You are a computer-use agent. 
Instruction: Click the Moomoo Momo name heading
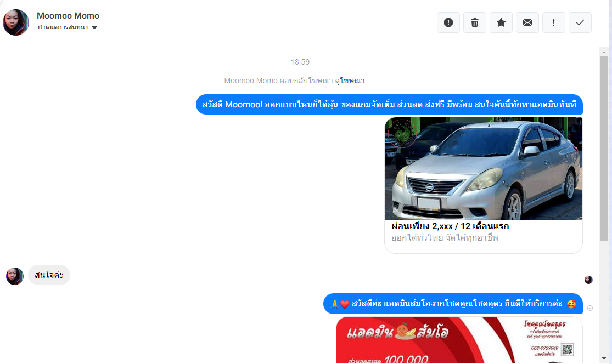coord(68,15)
